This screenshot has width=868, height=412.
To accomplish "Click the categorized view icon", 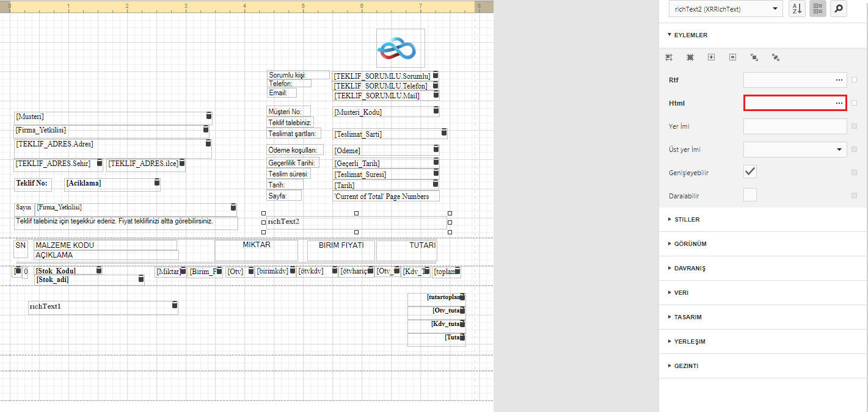I will [818, 9].
